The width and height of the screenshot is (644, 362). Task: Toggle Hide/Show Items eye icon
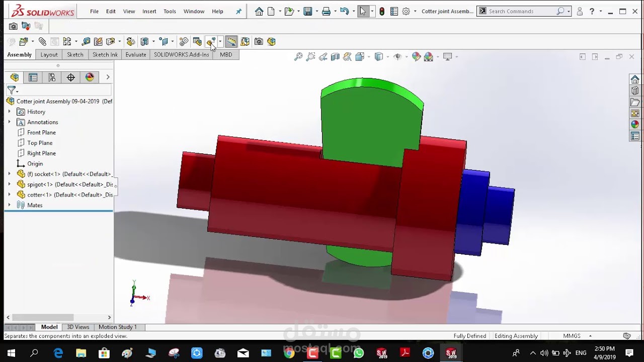[x=397, y=57]
